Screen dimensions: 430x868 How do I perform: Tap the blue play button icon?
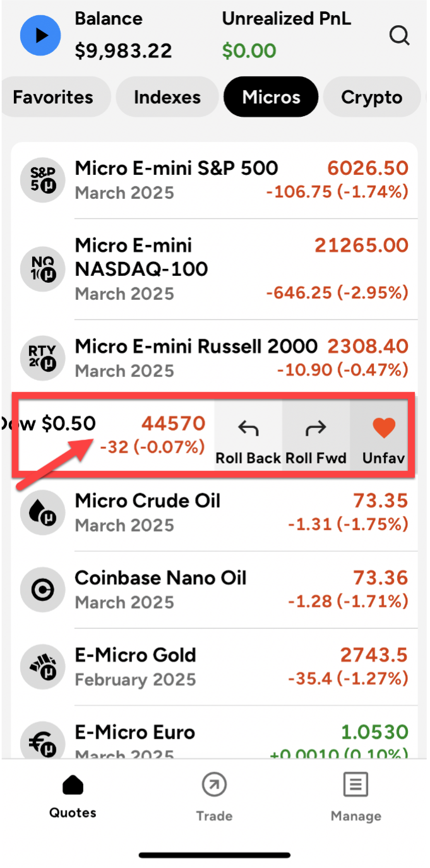(x=40, y=35)
